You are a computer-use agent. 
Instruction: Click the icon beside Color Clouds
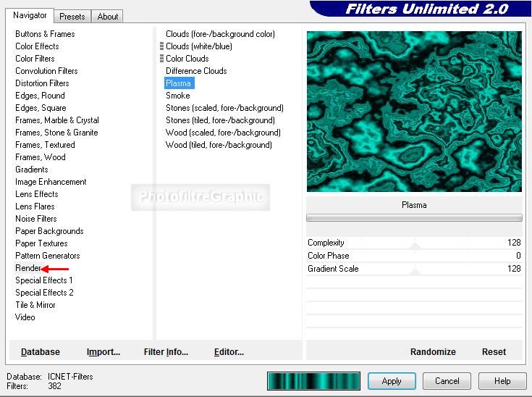click(x=162, y=59)
